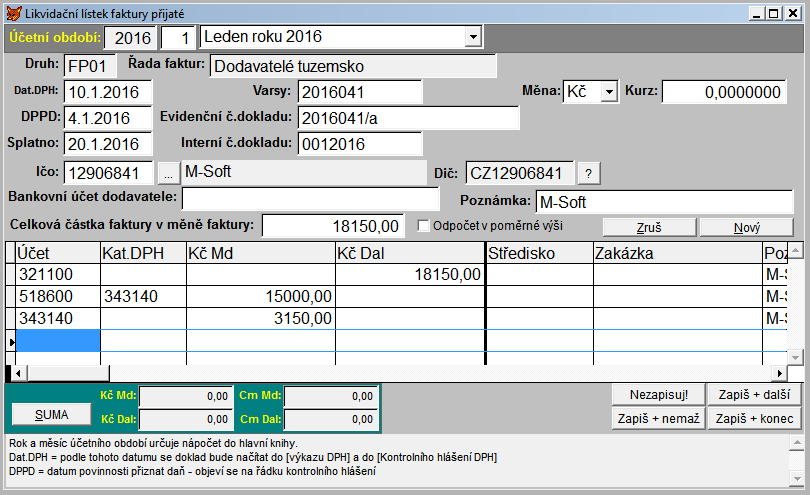The image size is (810, 495).
Task: Click the Ičo field 12906841
Action: [108, 173]
